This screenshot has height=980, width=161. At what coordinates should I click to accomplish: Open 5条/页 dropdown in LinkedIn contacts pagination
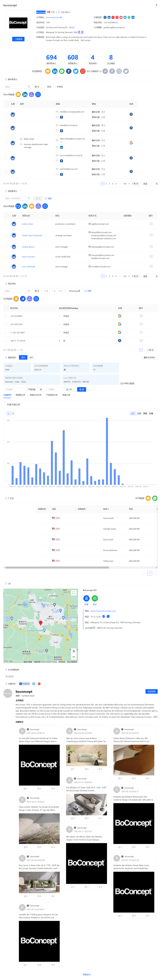pyautogui.click(x=136, y=276)
